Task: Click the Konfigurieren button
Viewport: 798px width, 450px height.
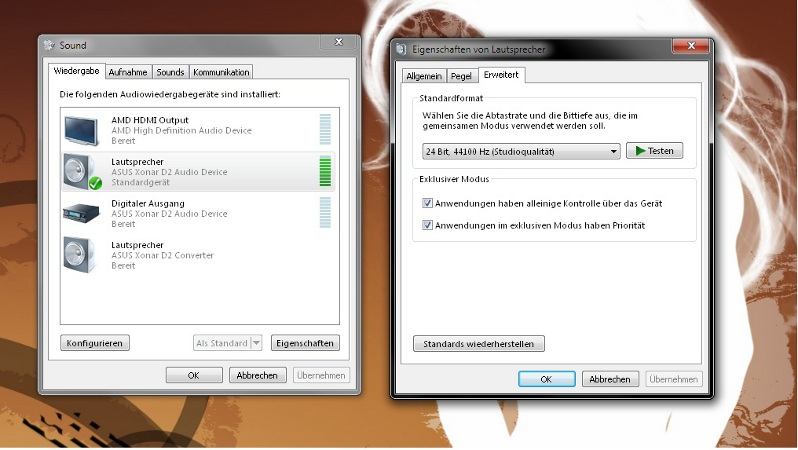Action: 95,343
